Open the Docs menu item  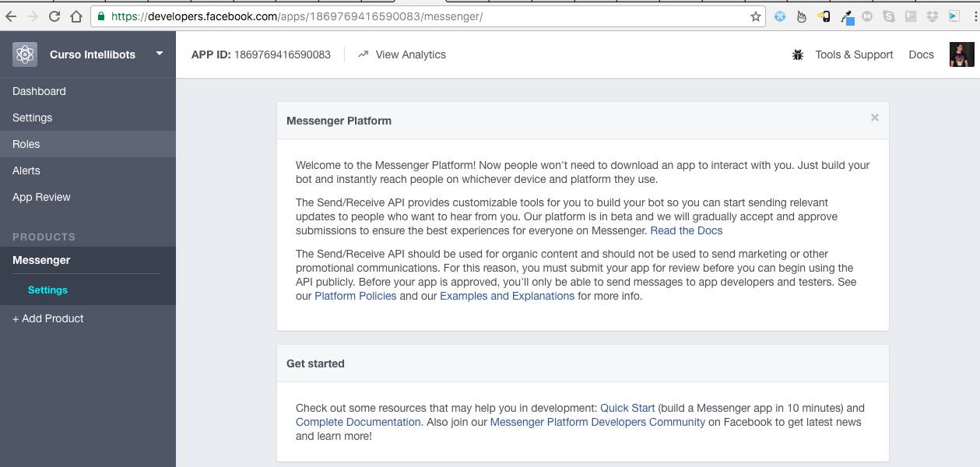coord(921,54)
